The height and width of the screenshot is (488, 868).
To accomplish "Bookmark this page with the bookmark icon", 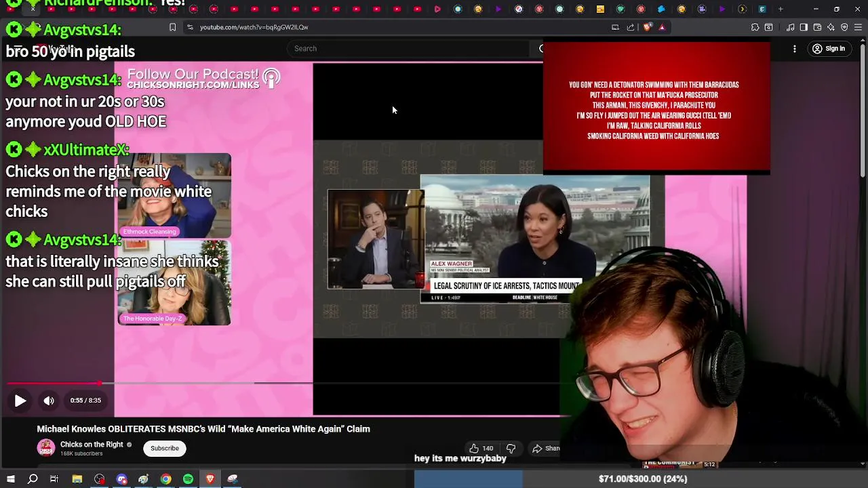I will click(172, 27).
